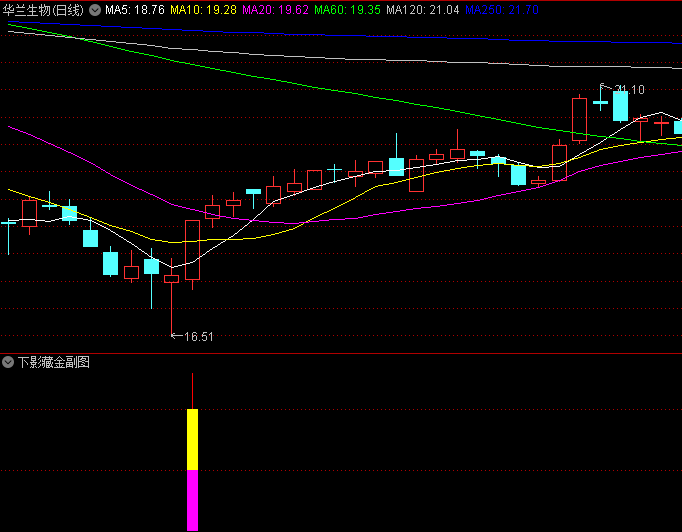Open the 下影藏金副图 indicator dropdown arrow

8,362
